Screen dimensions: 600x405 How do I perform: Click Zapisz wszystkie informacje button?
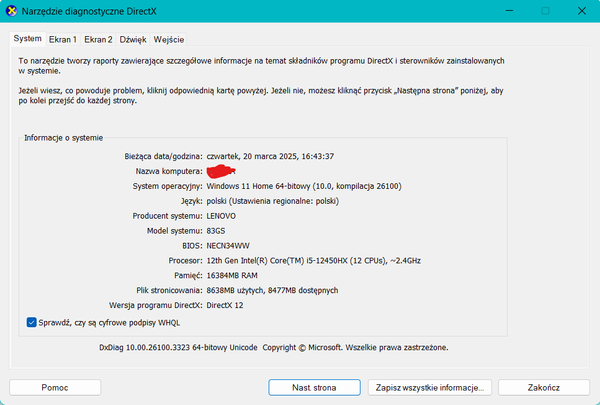click(428, 386)
